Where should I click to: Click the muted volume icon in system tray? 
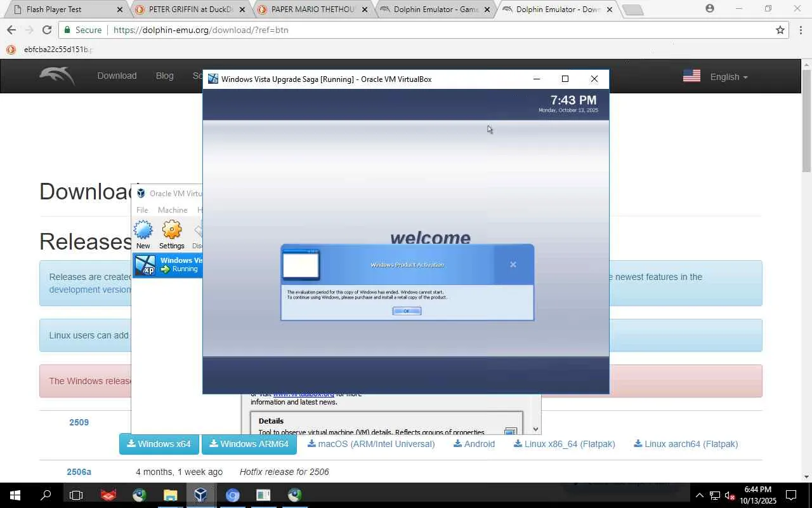[730, 495]
